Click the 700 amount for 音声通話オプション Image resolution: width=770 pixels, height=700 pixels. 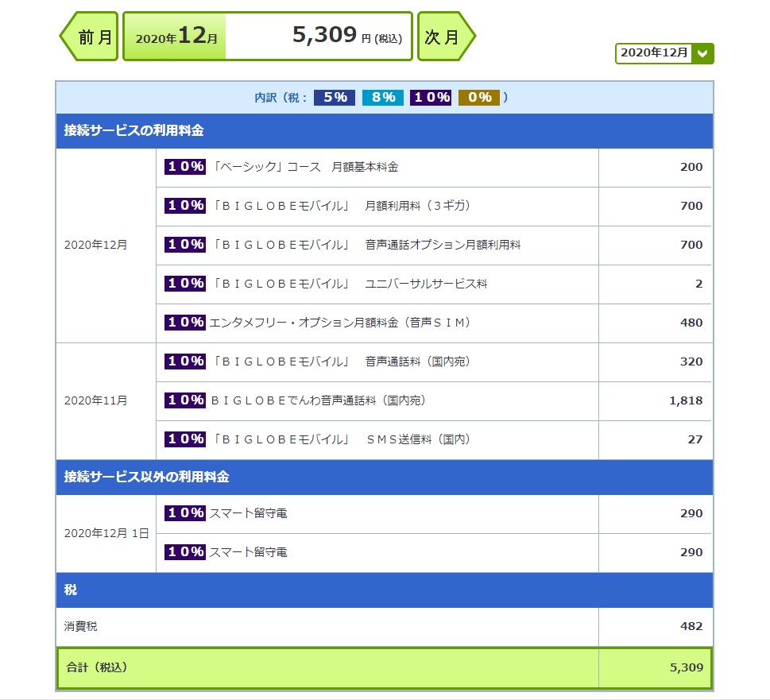pyautogui.click(x=691, y=245)
